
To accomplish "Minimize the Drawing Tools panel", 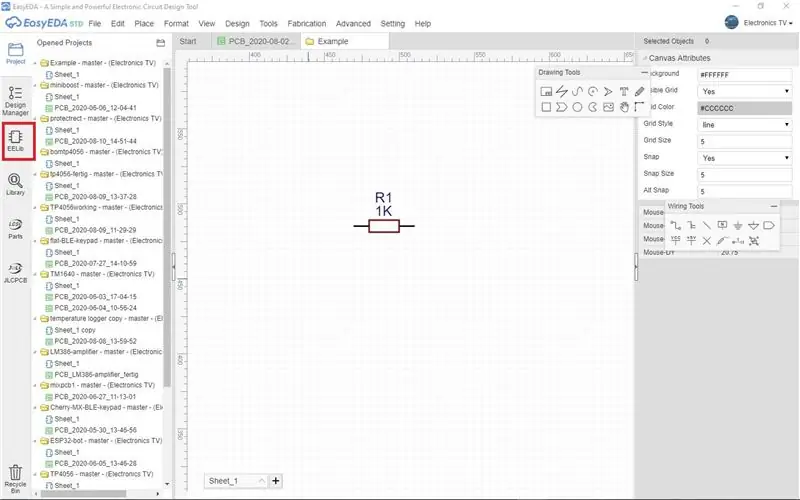I will (x=644, y=72).
